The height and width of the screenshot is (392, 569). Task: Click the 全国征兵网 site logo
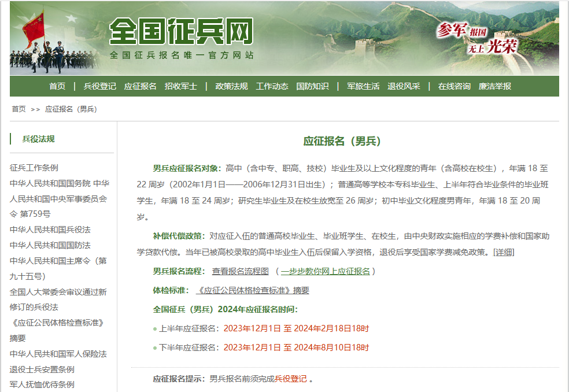tap(181, 31)
